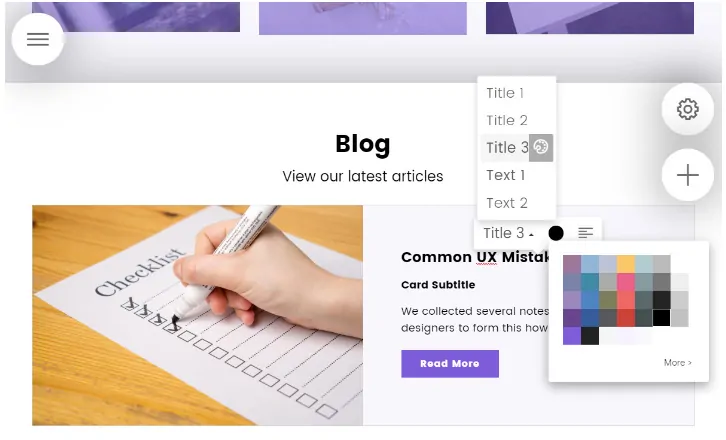The image size is (726, 440).
Task: Click the style edit icon beside Title 3
Action: pos(541,148)
